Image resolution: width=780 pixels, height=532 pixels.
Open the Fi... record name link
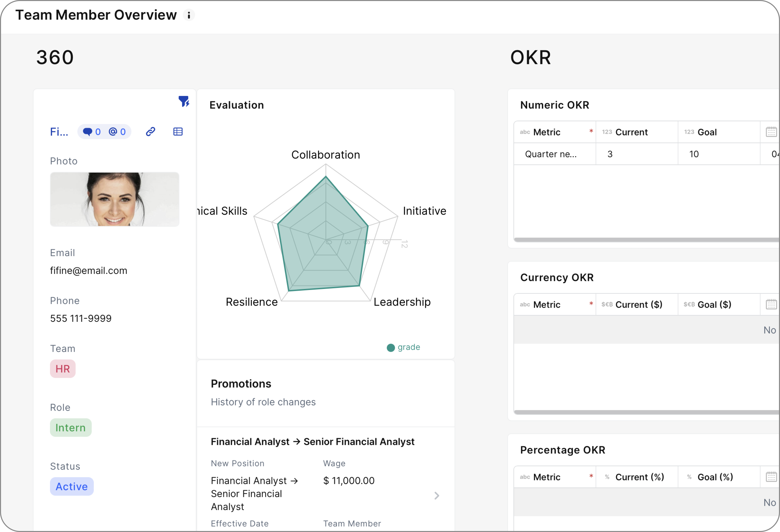pyautogui.click(x=59, y=132)
